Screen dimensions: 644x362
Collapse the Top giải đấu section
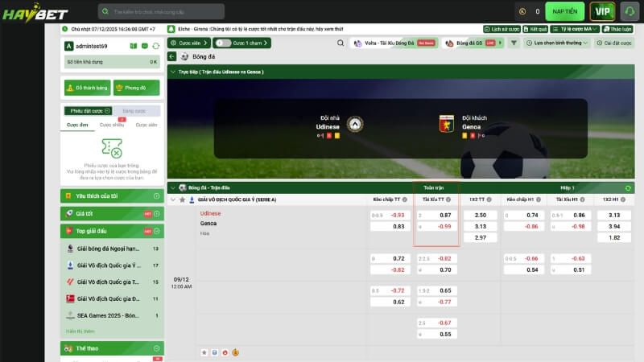click(x=156, y=231)
